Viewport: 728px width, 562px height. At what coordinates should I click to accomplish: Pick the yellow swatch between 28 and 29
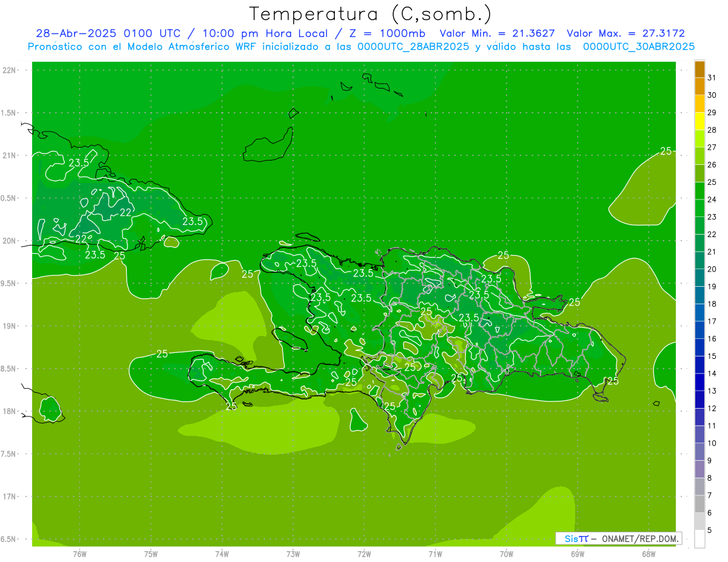coord(699,121)
